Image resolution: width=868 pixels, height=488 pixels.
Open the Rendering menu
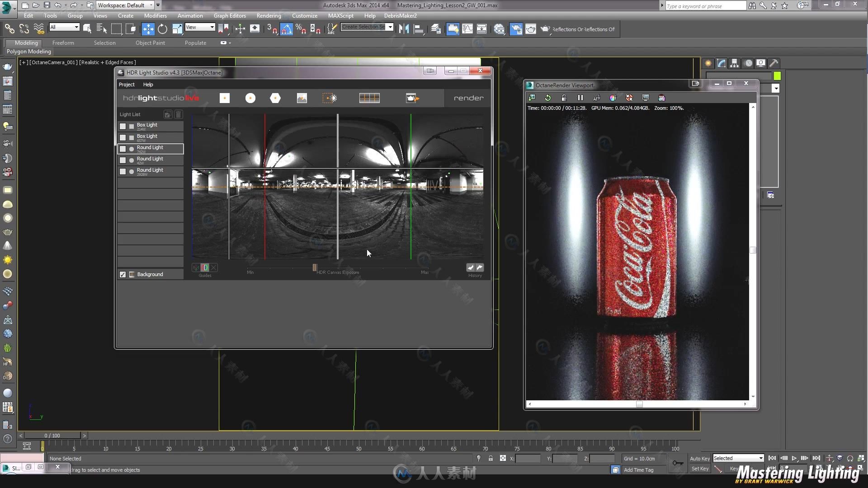tap(269, 15)
